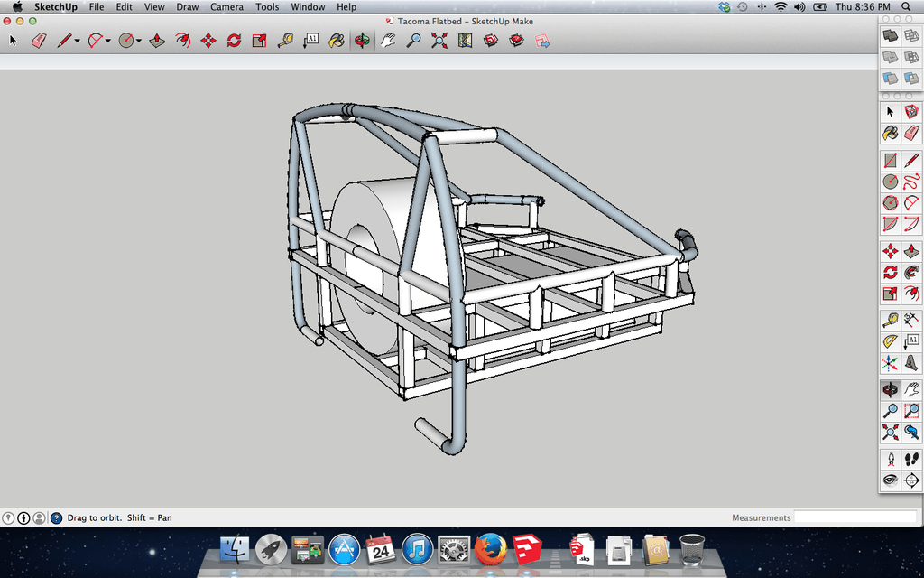Activate the Scale tool in the top toolbar

[259, 41]
